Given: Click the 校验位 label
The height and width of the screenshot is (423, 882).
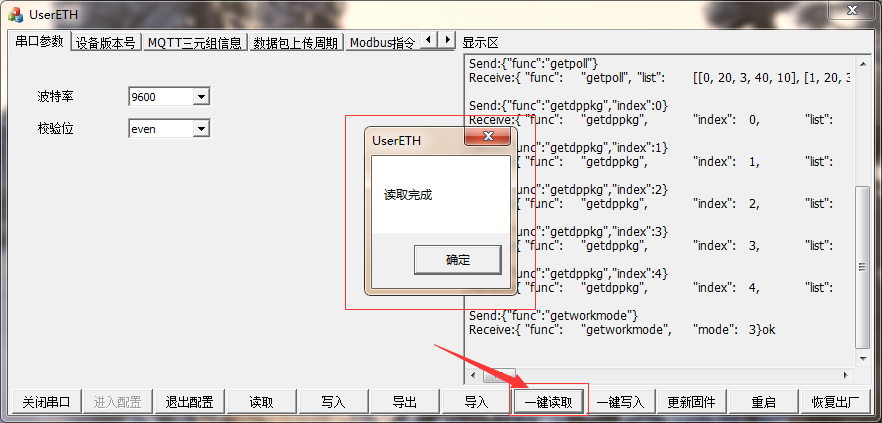Looking at the screenshot, I should click(x=55, y=129).
